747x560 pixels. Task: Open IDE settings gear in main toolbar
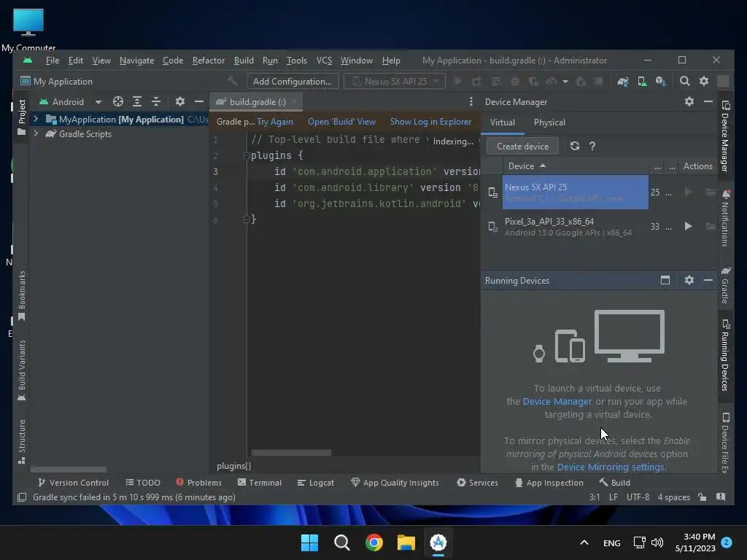tap(704, 82)
